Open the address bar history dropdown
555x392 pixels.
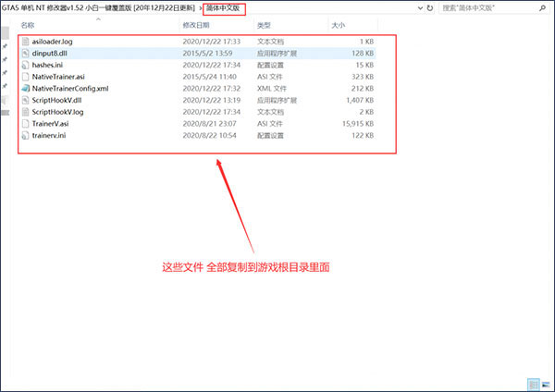click(420, 7)
